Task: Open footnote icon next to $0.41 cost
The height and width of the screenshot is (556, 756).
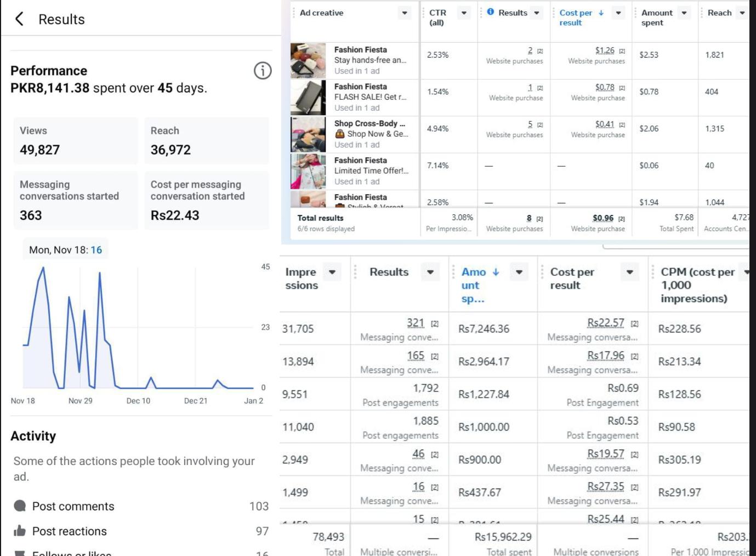Action: (x=622, y=125)
